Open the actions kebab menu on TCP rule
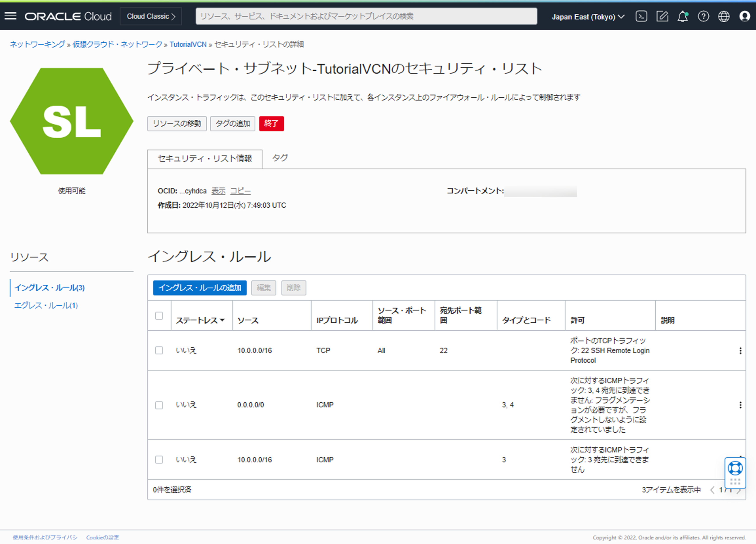 click(741, 350)
